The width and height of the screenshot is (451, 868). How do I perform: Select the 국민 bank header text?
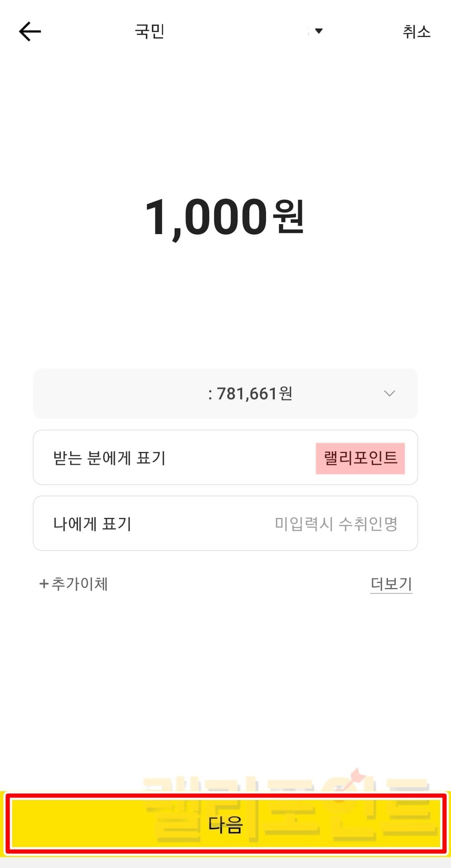pos(149,32)
